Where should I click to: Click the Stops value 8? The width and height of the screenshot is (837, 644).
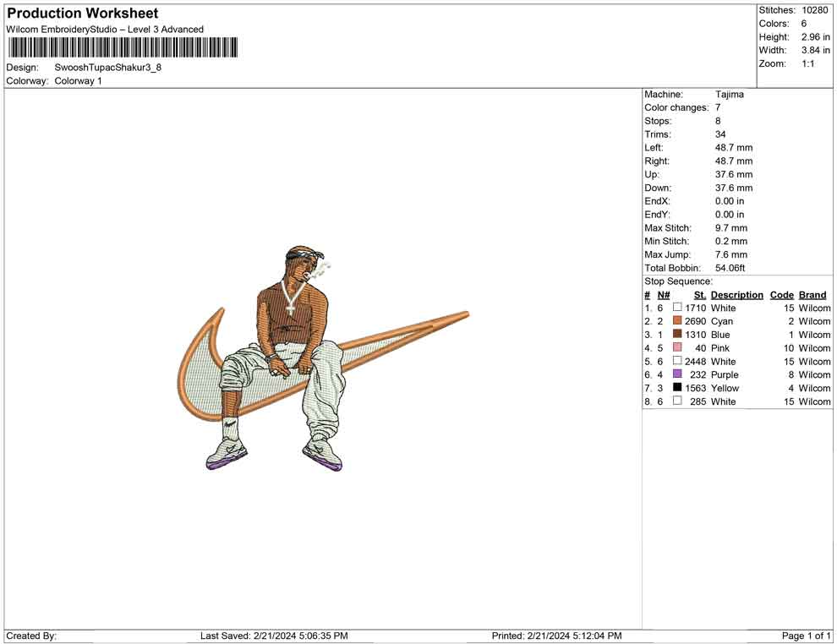[718, 121]
